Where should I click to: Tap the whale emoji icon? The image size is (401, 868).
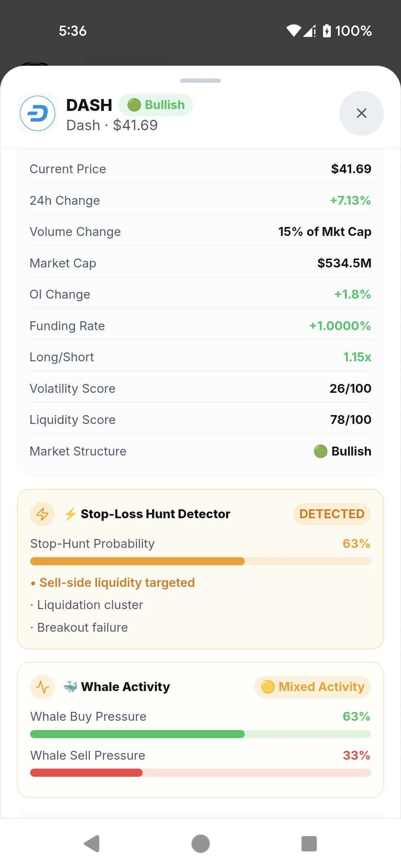71,687
